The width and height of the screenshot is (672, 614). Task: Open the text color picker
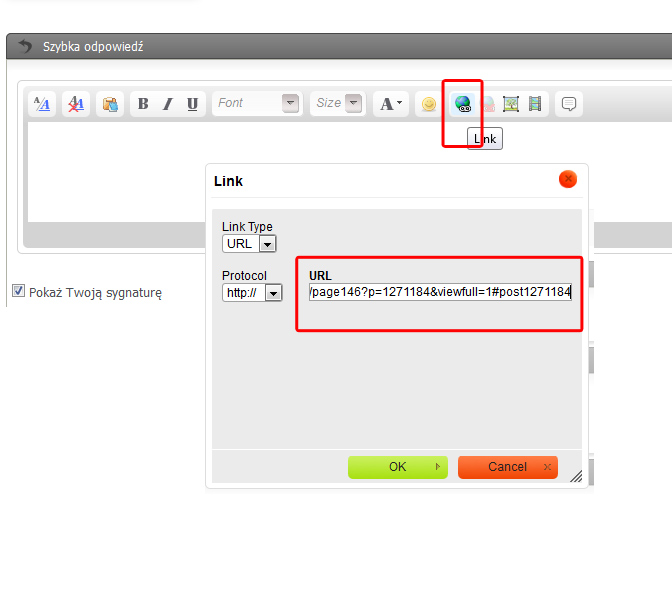coord(390,104)
